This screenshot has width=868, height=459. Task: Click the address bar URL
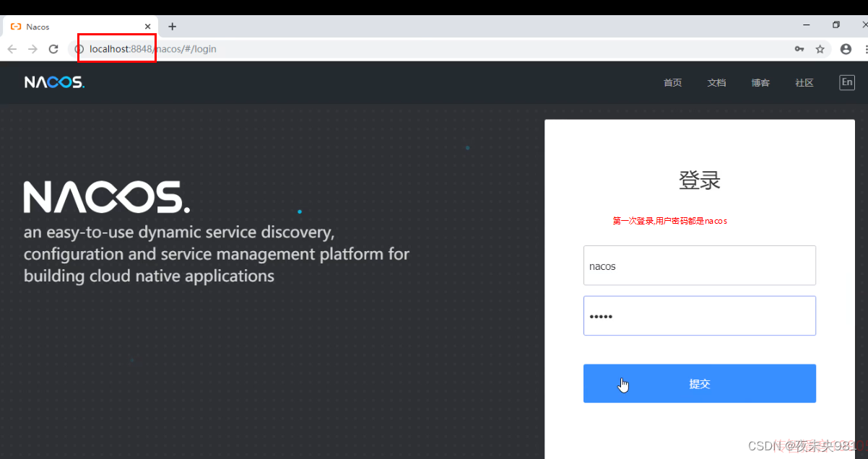(x=153, y=49)
